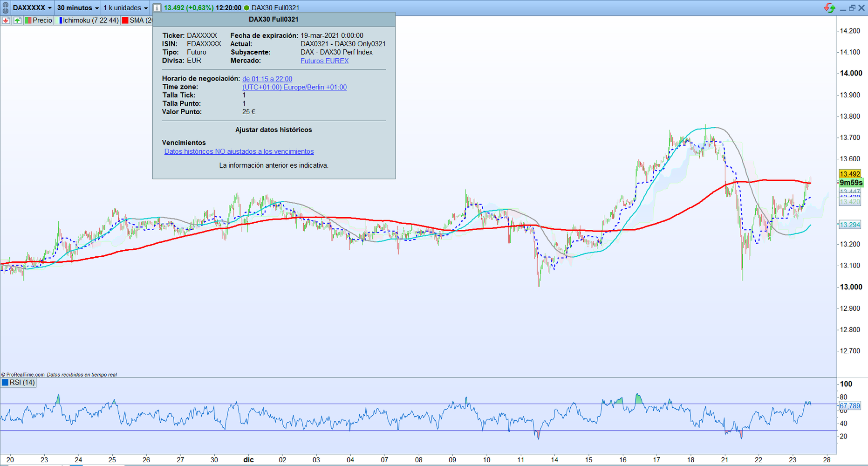Minimize the chart window

point(843,8)
